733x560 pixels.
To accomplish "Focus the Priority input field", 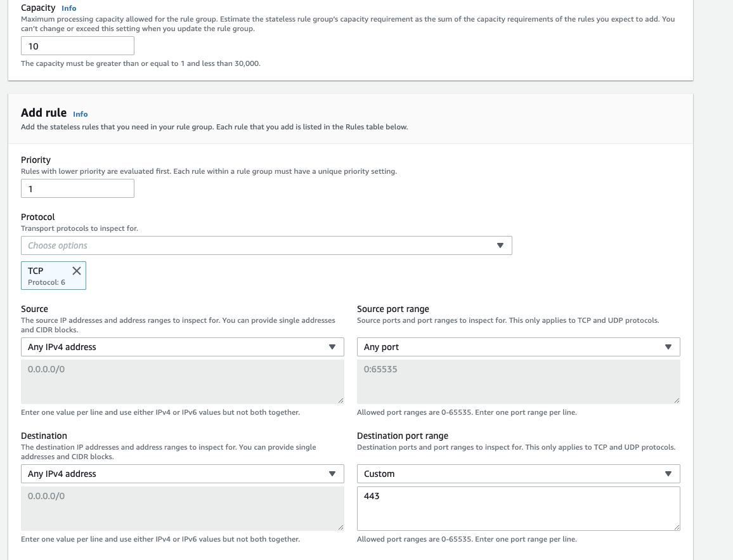I will tap(77, 189).
